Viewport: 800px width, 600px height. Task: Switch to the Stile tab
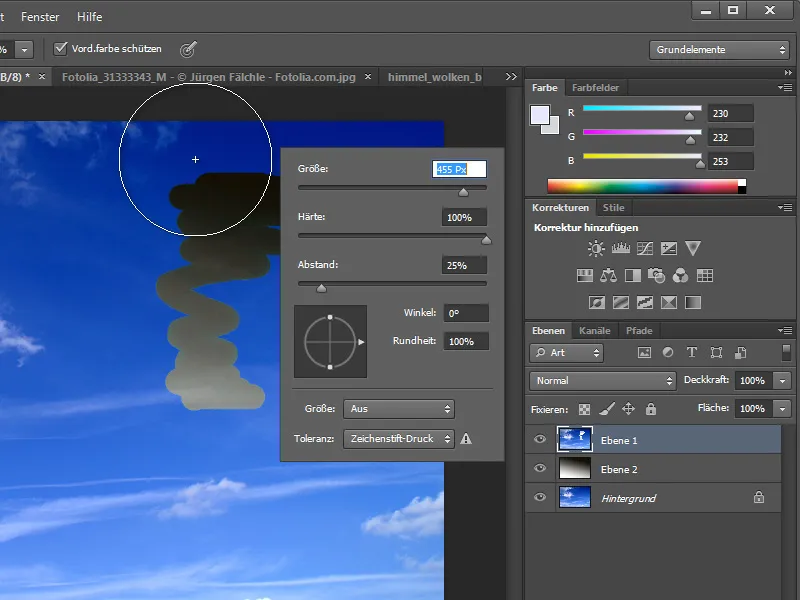tap(613, 208)
